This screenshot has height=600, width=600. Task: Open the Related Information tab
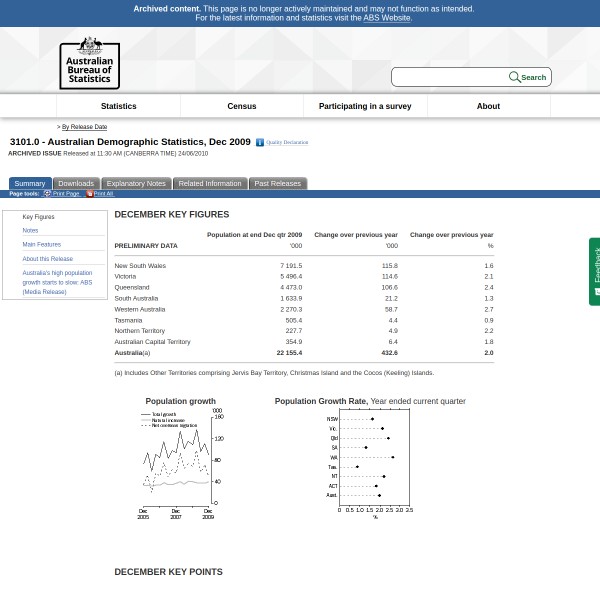coord(210,184)
